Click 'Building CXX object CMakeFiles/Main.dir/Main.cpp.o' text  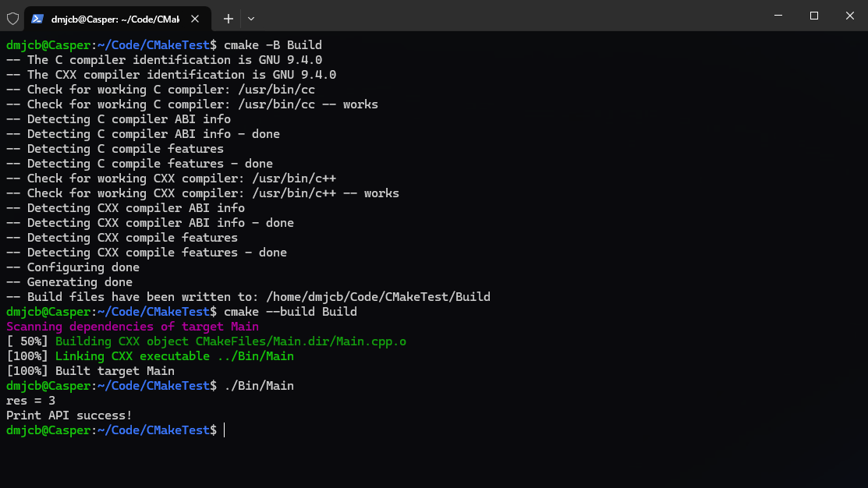(231, 341)
